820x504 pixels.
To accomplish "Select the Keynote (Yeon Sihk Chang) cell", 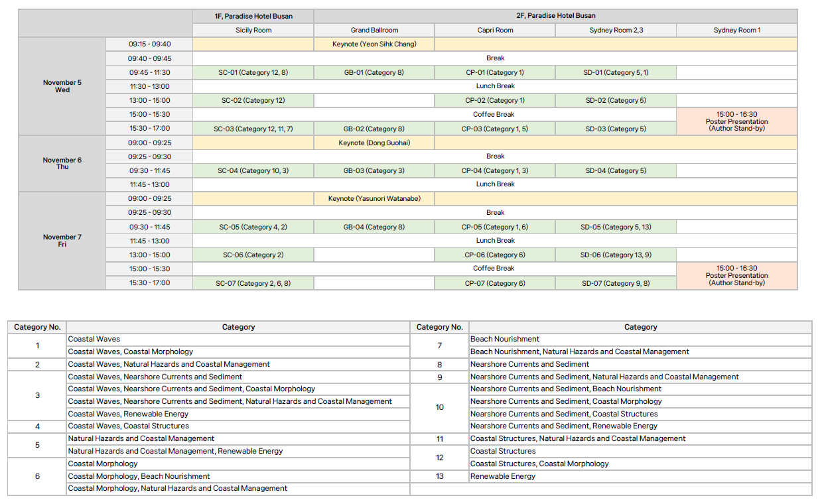I will coord(374,44).
